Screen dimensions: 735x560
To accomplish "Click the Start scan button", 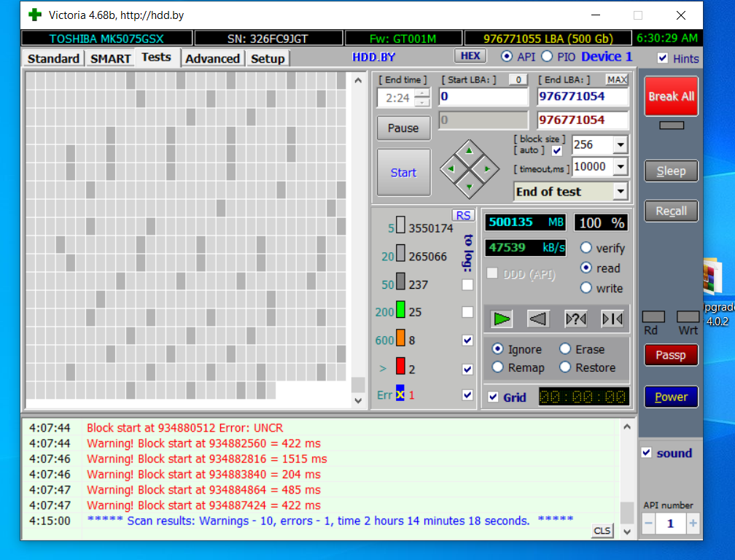I will click(404, 173).
